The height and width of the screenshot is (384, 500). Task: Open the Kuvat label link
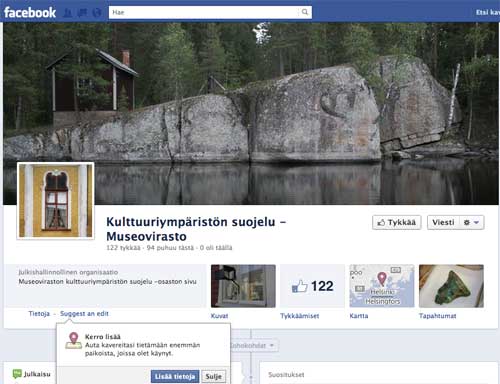[x=219, y=316]
